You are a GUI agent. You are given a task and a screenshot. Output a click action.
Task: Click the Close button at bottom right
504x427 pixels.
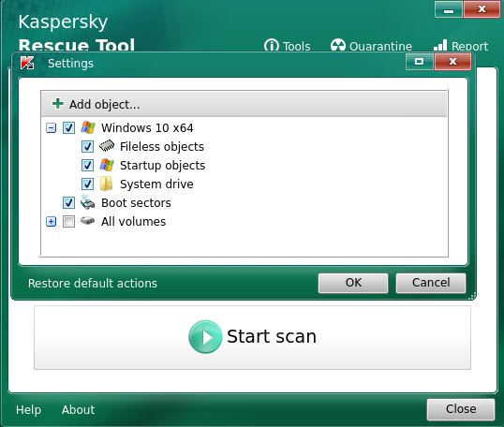click(x=461, y=409)
